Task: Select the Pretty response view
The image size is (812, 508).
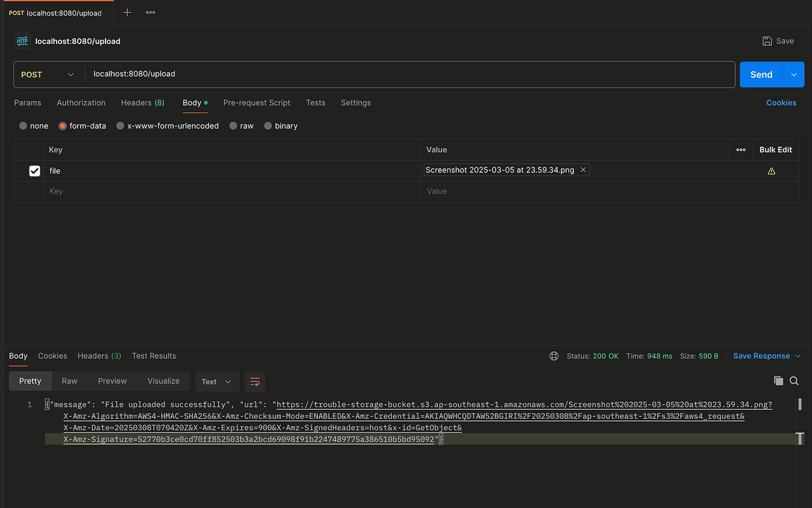Action: [30, 381]
